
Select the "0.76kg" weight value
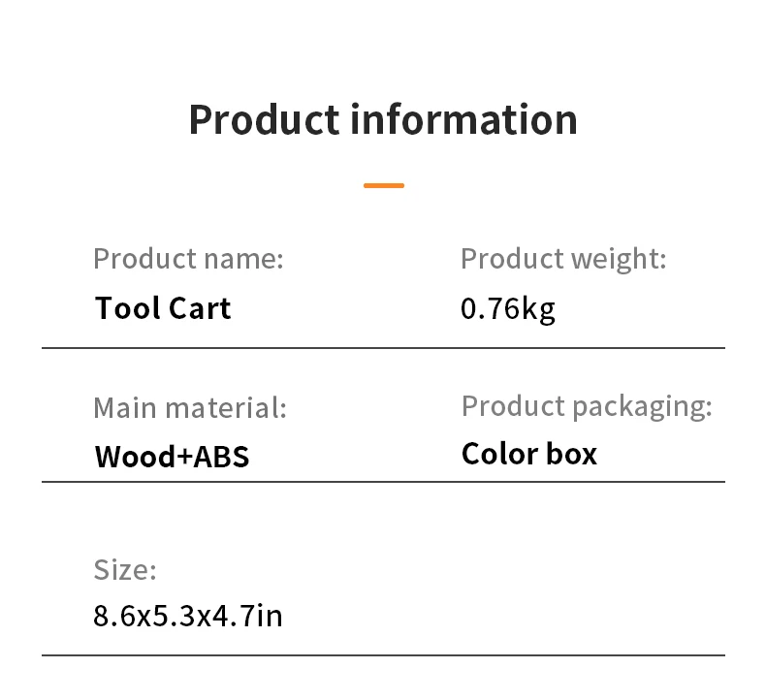click(x=507, y=309)
